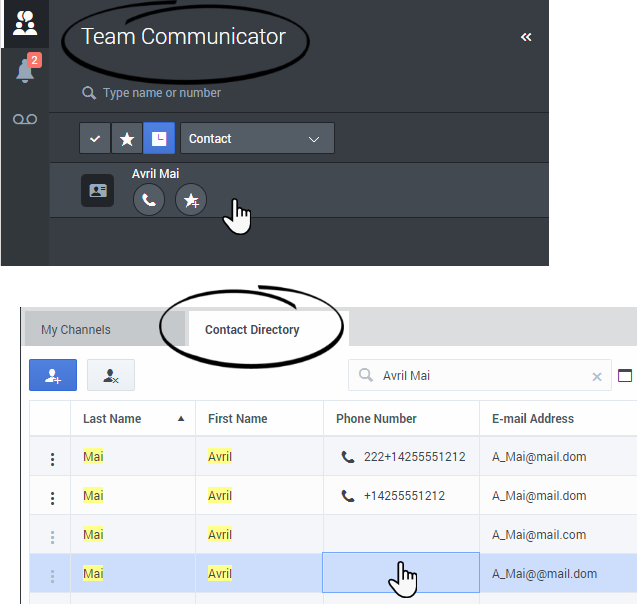
Task: Click phone number 222+14255551212
Action: coord(414,457)
